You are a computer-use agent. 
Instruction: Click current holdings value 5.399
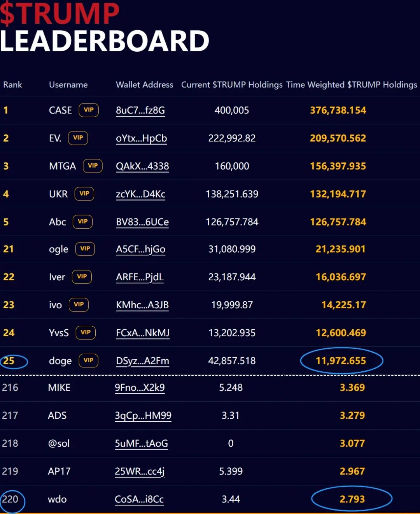pyautogui.click(x=231, y=472)
